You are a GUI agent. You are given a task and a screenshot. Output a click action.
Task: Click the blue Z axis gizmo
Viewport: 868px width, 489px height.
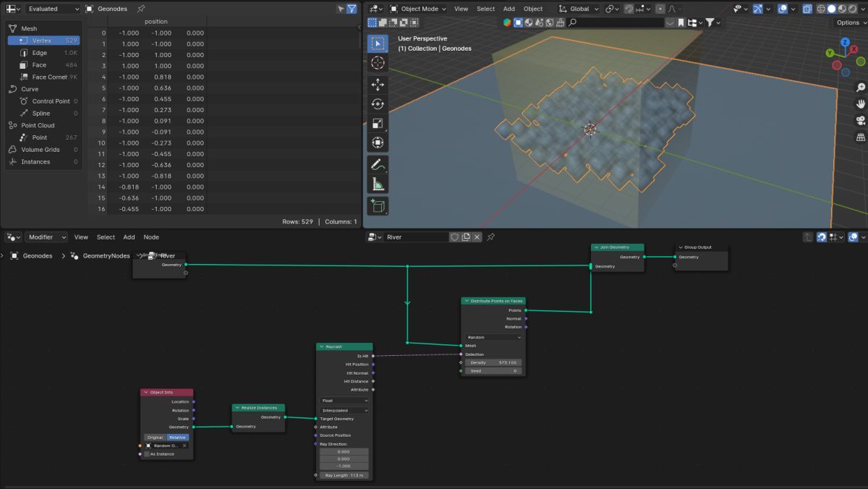845,42
